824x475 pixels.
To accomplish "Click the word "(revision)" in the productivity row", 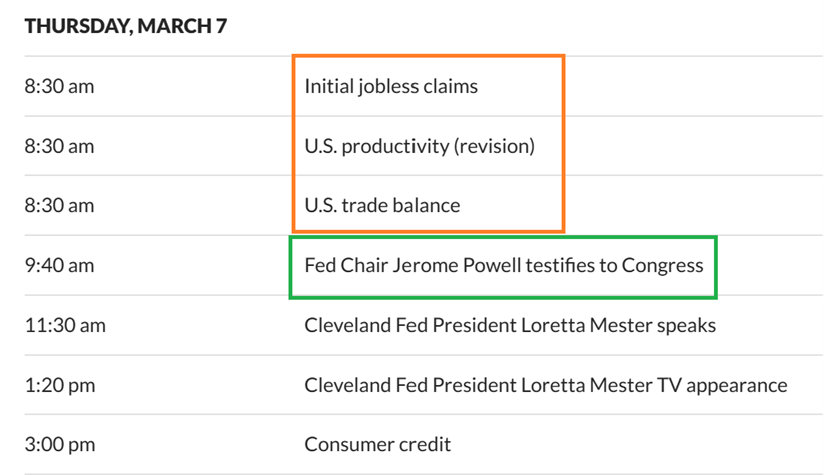I will pos(494,146).
